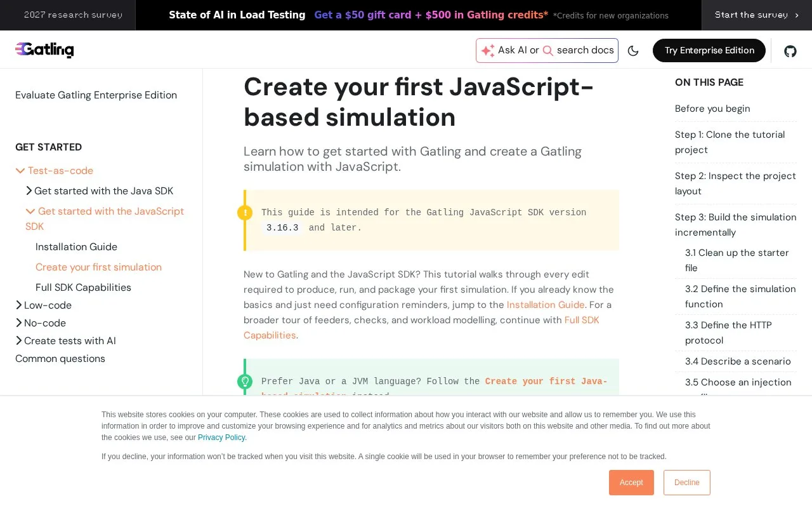Go to 3.2 Define the simulation function

coord(740,297)
